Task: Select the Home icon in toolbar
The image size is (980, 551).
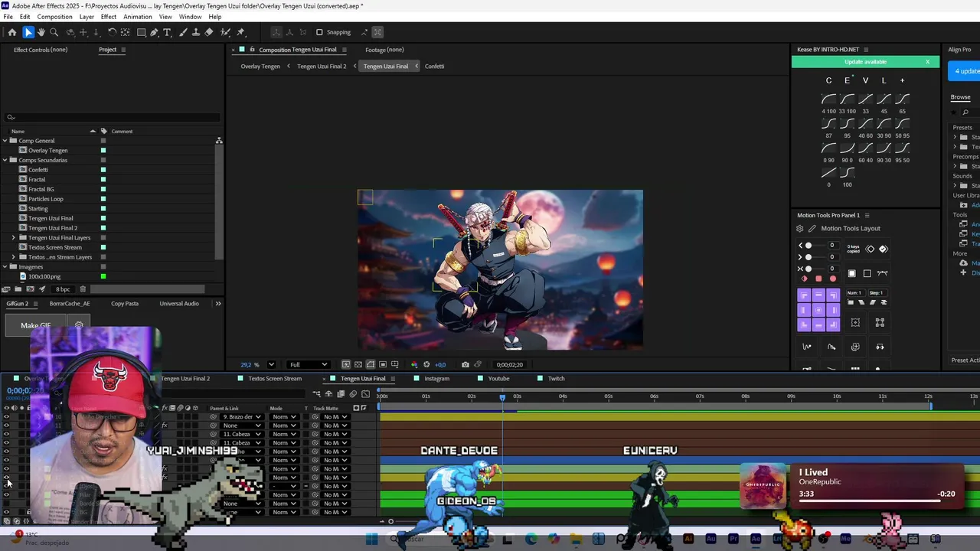Action: point(11,32)
